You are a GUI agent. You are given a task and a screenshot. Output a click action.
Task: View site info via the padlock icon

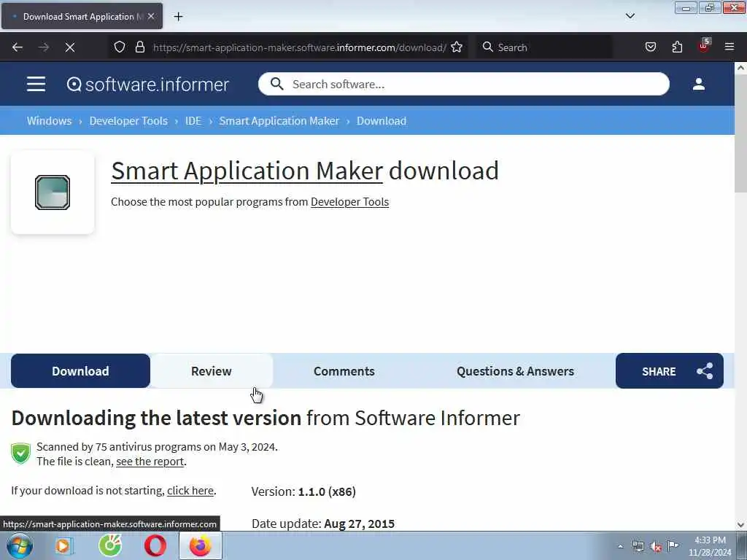pos(139,47)
